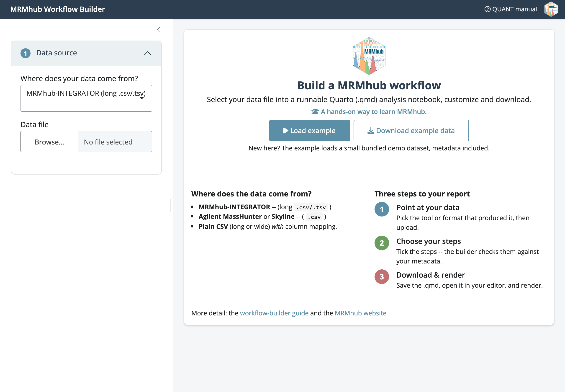Image resolution: width=565 pixels, height=392 pixels.
Task: Click the Browse... file button
Action: coord(49,142)
